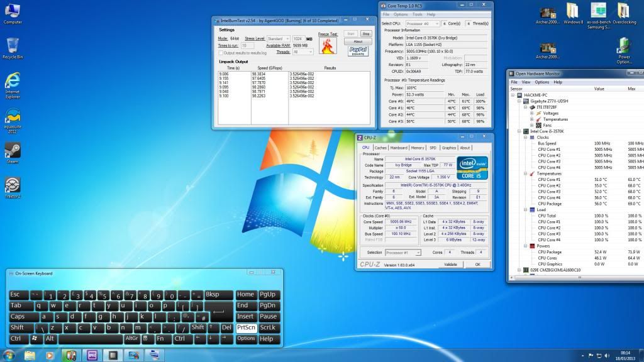The height and width of the screenshot is (362, 644).
Task: Collapse the Powers node in Open Hardware Monitor
Action: coord(525,246)
